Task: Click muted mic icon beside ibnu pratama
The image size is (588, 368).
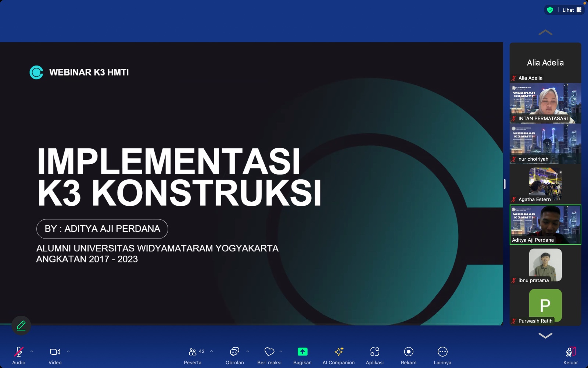Action: (x=514, y=280)
